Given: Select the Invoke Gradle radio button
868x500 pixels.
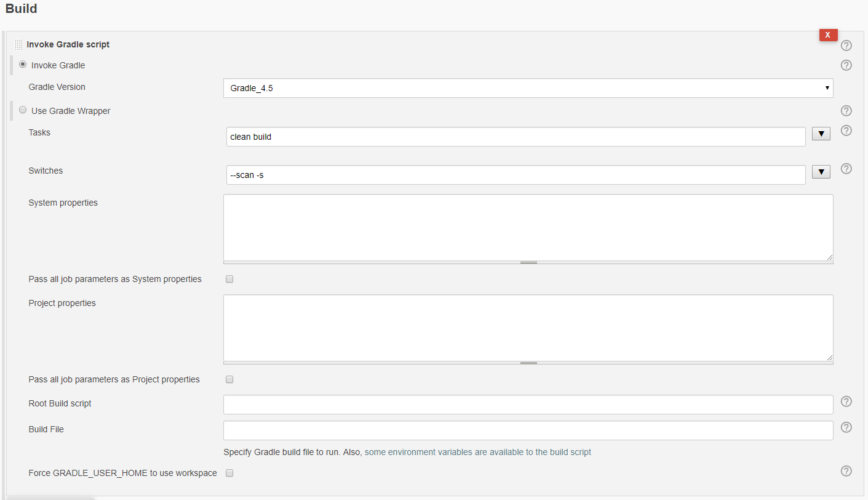Looking at the screenshot, I should point(23,64).
